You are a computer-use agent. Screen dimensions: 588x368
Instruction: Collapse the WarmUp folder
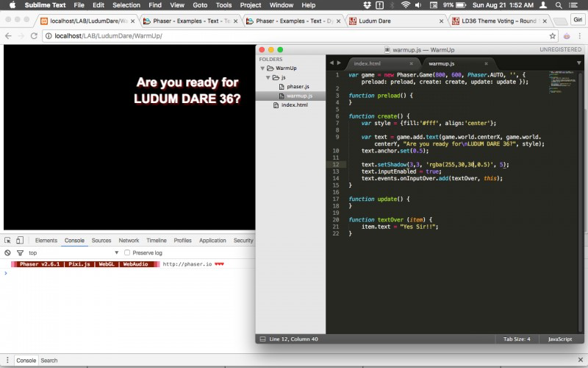point(262,68)
